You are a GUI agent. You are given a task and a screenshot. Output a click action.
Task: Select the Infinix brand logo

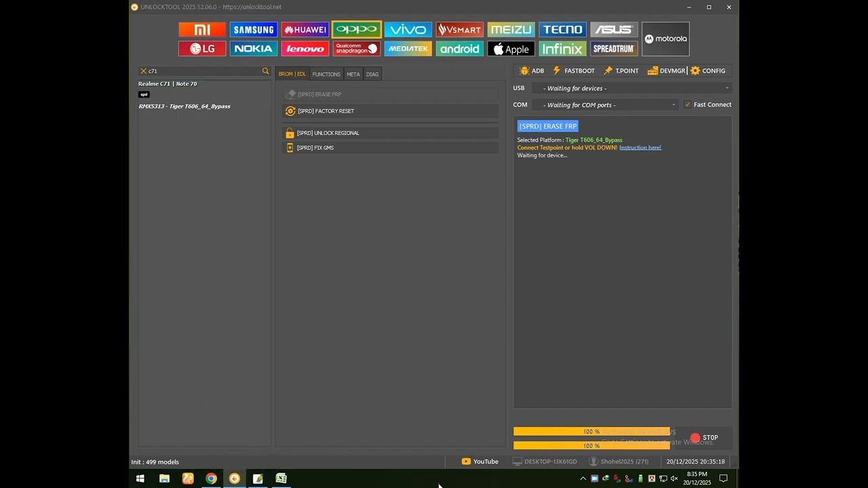click(x=563, y=49)
